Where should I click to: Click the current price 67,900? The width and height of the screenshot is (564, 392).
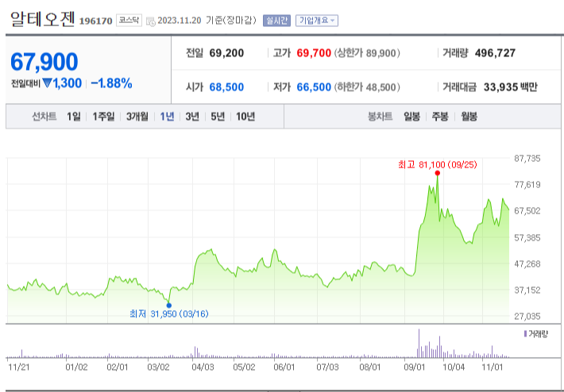click(x=44, y=61)
